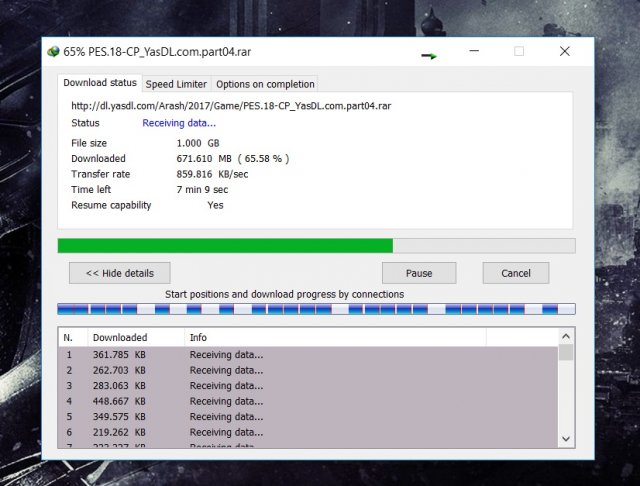Screen dimensions: 640x486
Task: Click the scroll down arrow of connections list
Action: tap(566, 439)
